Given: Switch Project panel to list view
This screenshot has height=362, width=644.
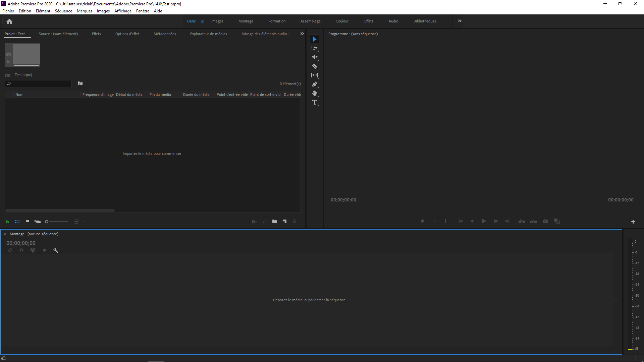Looking at the screenshot, I should point(17,222).
